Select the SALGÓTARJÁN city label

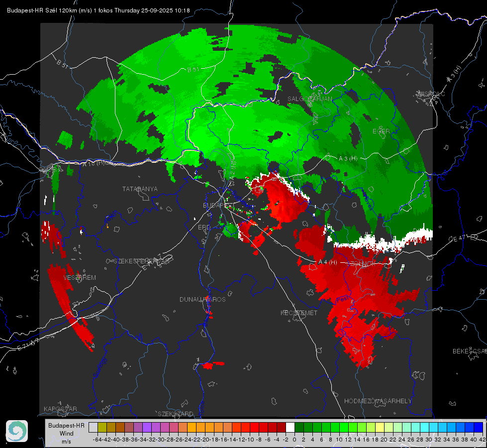coord(309,99)
